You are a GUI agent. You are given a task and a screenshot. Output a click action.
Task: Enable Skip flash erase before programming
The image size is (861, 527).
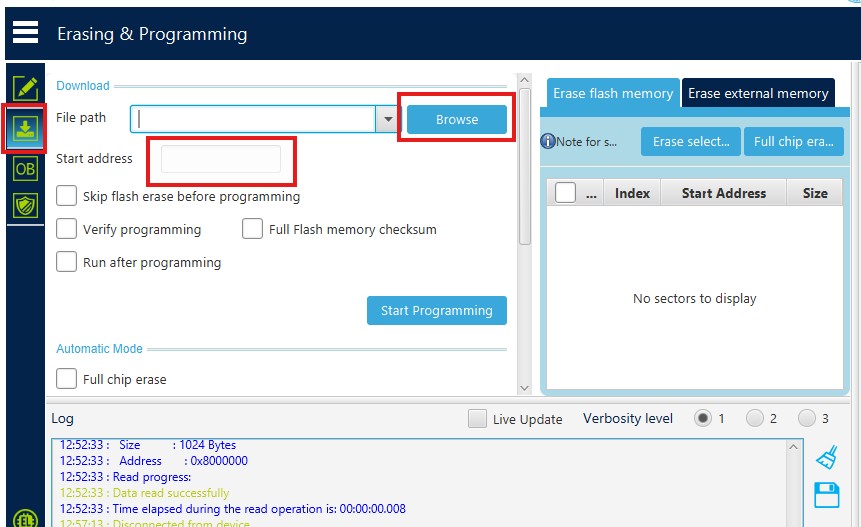point(66,196)
